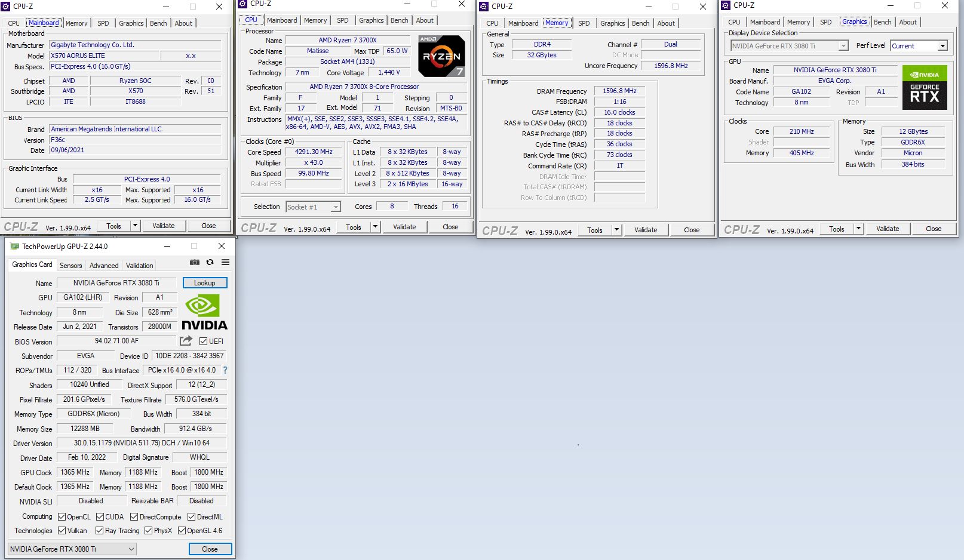Toggle the DirectCompute checkbox
The height and width of the screenshot is (560, 964).
(134, 517)
